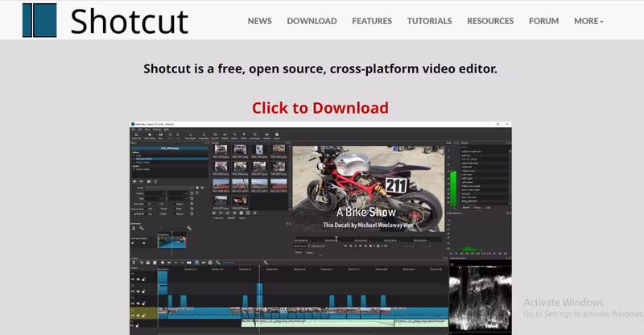Open the NEWS page
The image size is (644, 335).
259,21
